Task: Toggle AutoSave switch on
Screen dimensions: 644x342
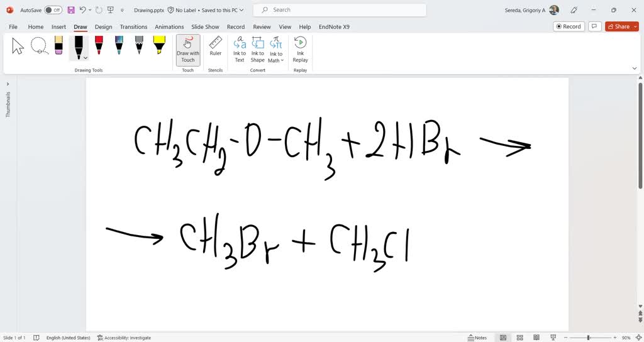Action: click(53, 10)
